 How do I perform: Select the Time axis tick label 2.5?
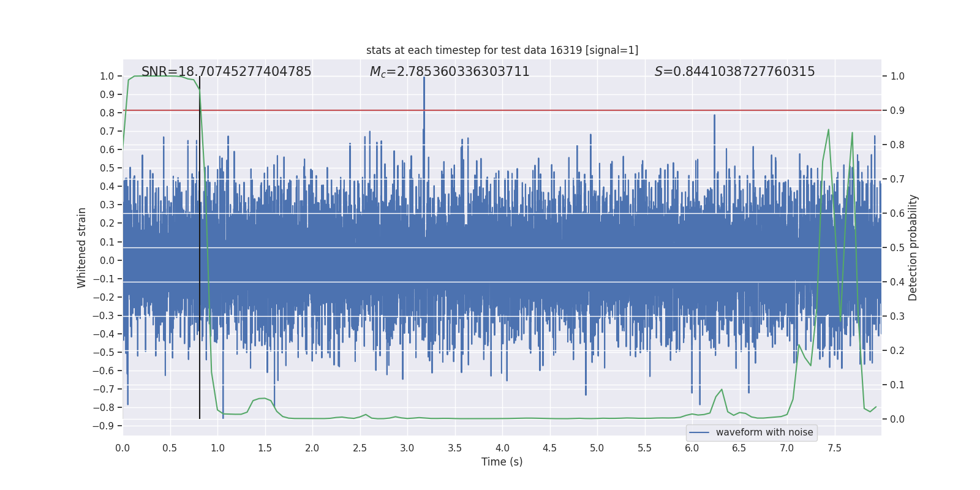360,448
